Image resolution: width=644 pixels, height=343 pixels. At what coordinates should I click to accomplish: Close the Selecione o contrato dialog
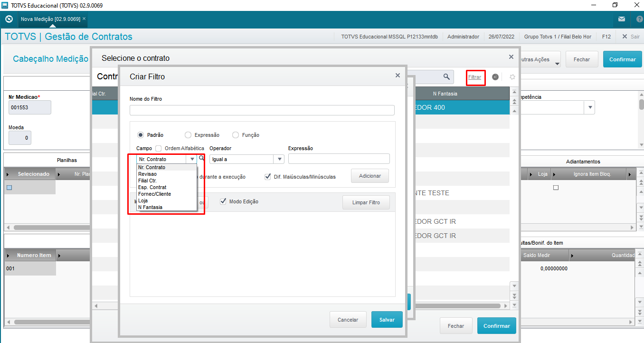pos(511,57)
